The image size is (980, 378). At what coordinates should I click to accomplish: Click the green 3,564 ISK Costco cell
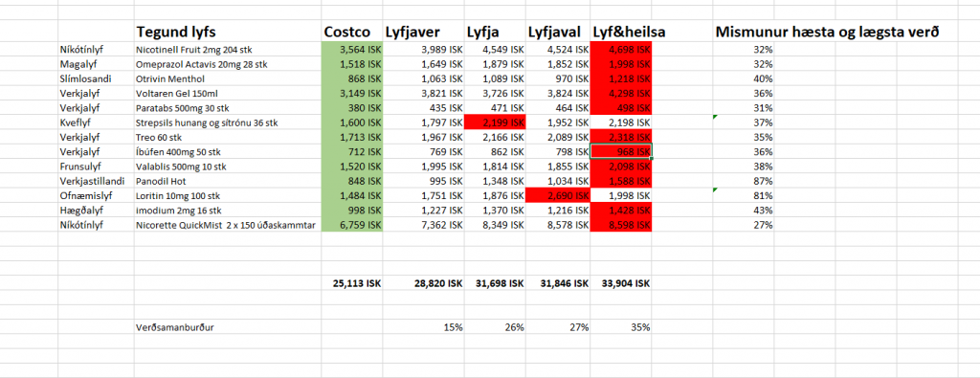click(352, 50)
